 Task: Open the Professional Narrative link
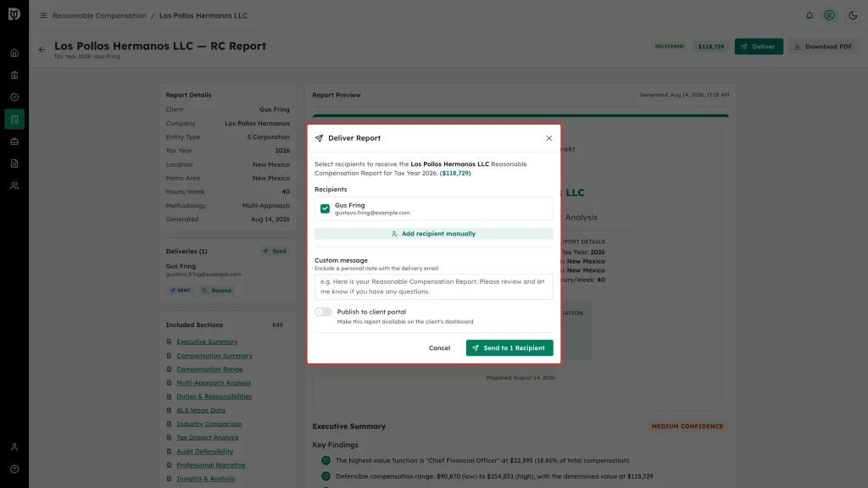tap(211, 465)
